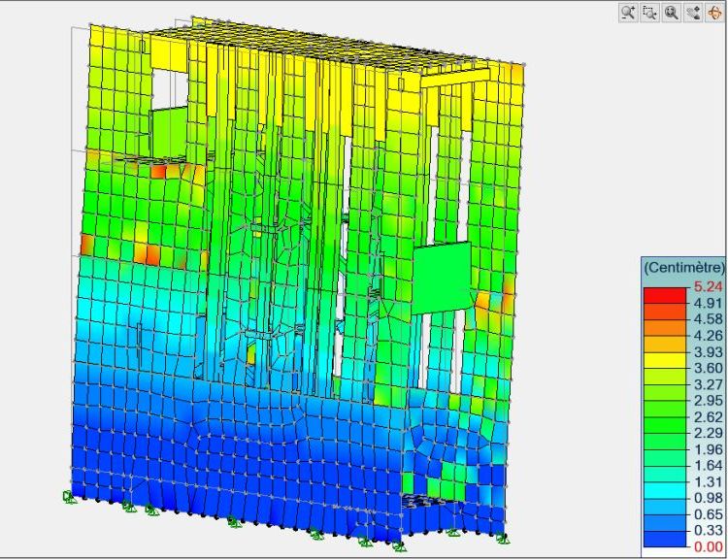This screenshot has width=728, height=560.
Task: Click the legend value 3.93
Action: [x=708, y=351]
